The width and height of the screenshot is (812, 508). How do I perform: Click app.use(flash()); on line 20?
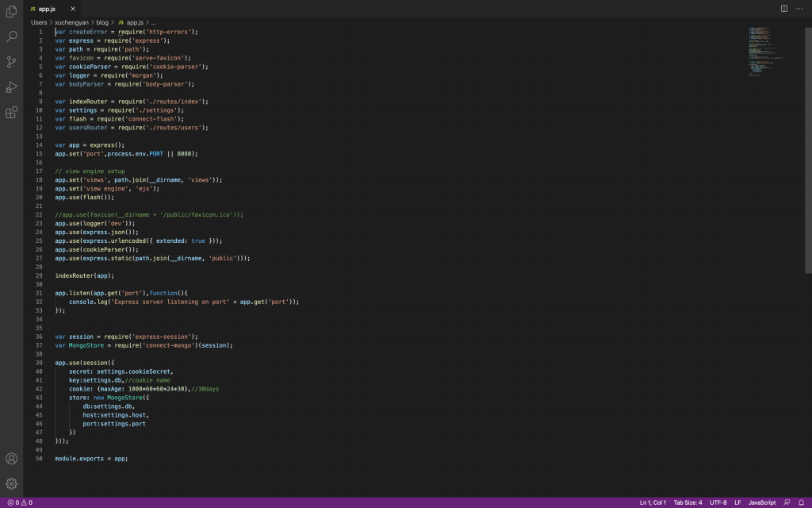pos(84,198)
